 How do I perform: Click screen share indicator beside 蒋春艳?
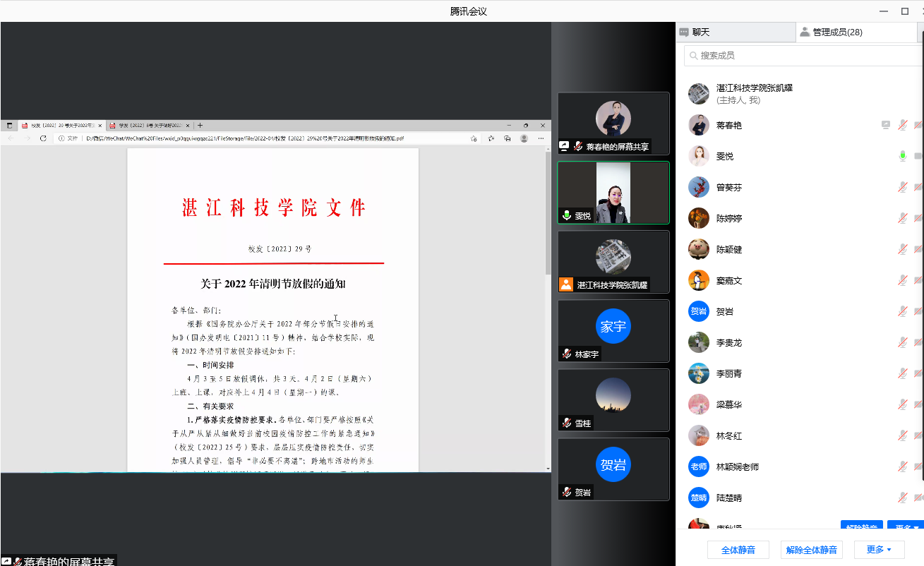pyautogui.click(x=886, y=125)
